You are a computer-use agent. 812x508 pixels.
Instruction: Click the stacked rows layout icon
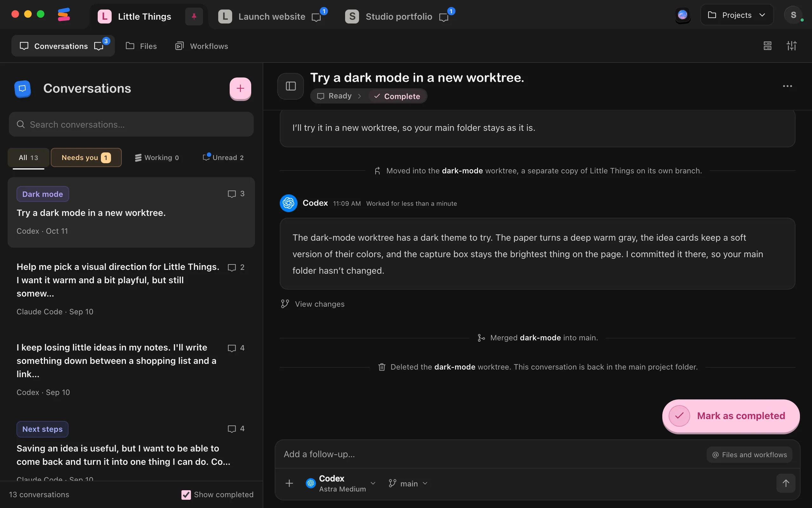tap(767, 46)
